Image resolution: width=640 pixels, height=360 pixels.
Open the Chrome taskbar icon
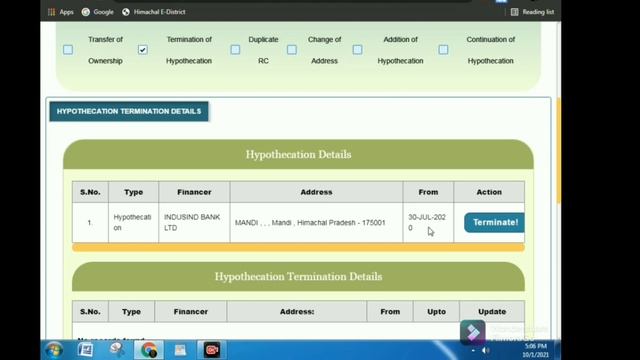click(149, 350)
